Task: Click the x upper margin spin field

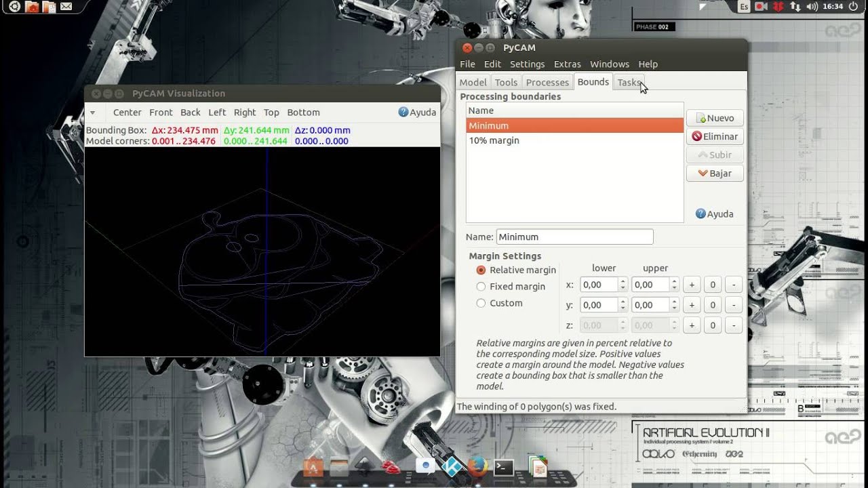Action: [654, 285]
